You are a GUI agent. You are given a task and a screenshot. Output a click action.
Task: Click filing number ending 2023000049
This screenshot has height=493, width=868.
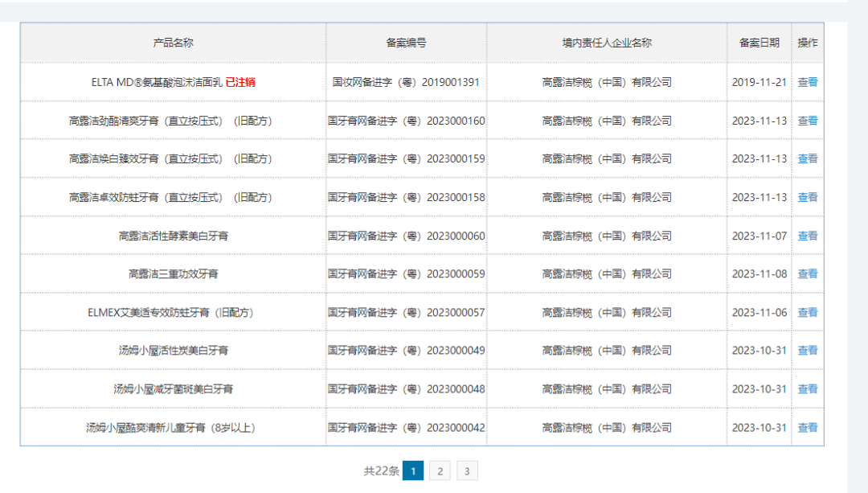click(x=407, y=351)
